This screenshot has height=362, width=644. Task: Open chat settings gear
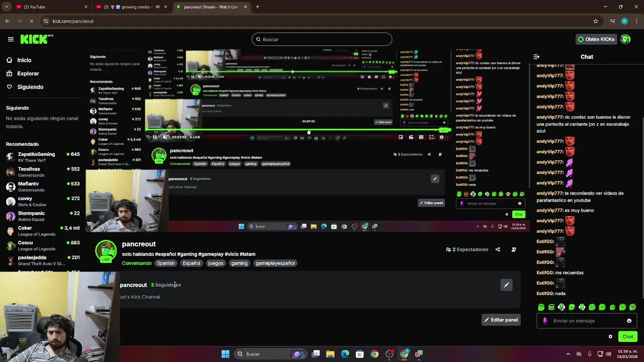tap(610, 336)
